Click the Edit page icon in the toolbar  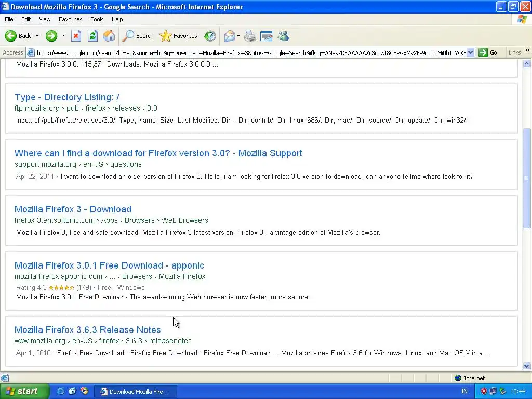[x=267, y=36]
